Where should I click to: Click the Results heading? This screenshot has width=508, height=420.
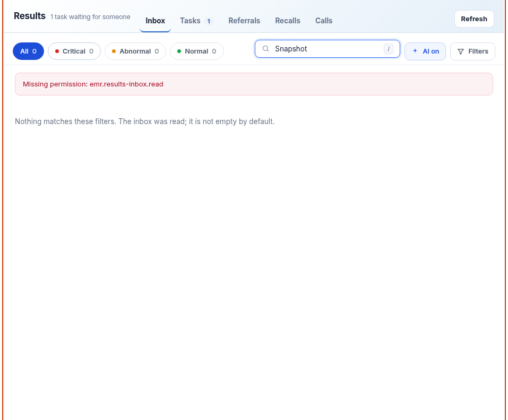point(30,16)
